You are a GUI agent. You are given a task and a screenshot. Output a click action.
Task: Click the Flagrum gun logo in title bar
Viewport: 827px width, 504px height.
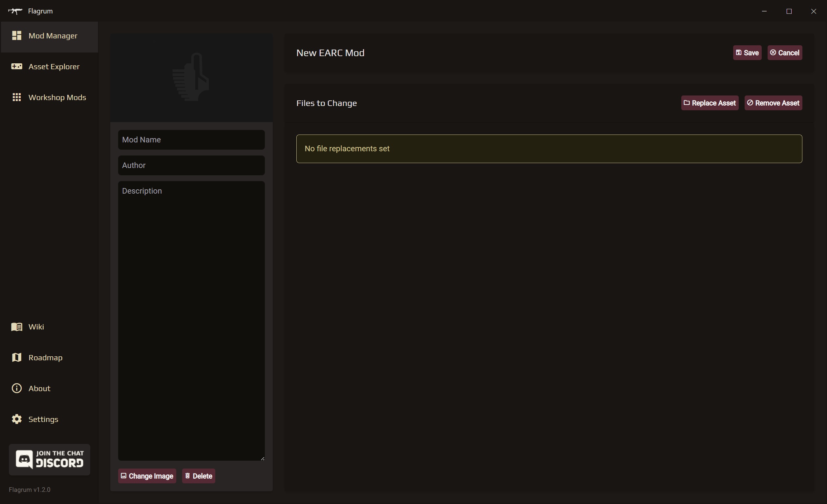(x=15, y=11)
